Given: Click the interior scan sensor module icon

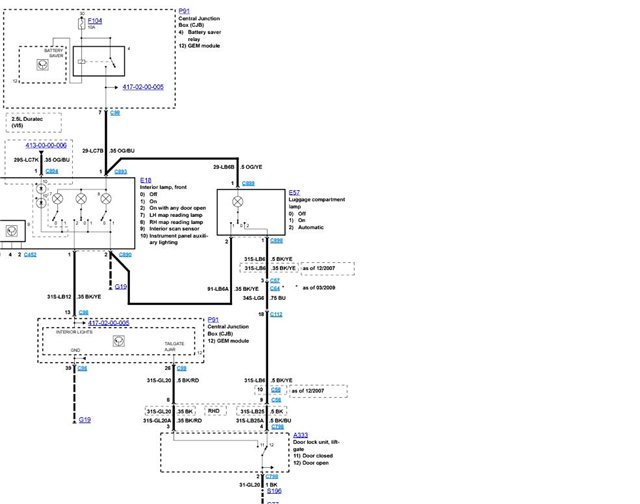Looking at the screenshot, I should (11, 231).
